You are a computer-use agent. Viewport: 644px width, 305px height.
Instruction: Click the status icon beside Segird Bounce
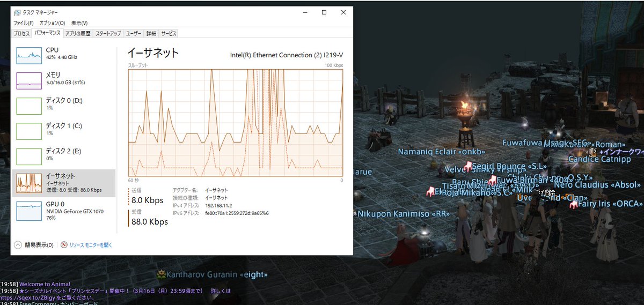pyautogui.click(x=467, y=166)
